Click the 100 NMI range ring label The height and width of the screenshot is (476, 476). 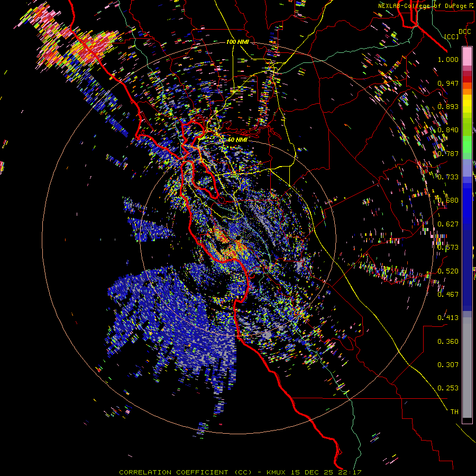tap(237, 42)
